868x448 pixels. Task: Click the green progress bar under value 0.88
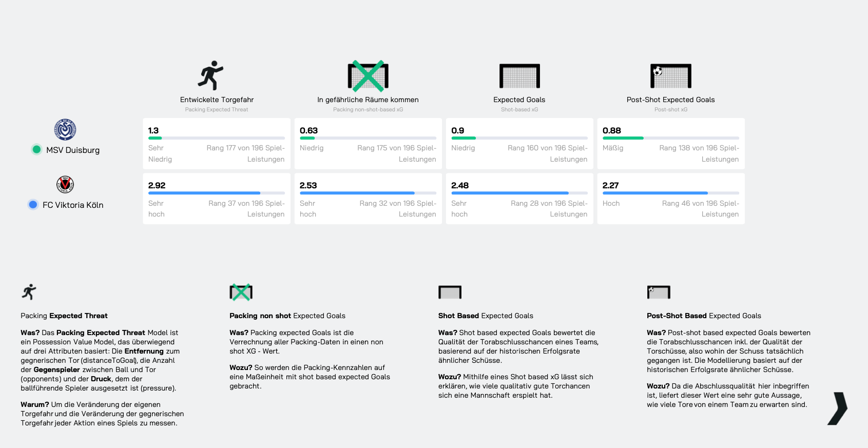(623, 138)
